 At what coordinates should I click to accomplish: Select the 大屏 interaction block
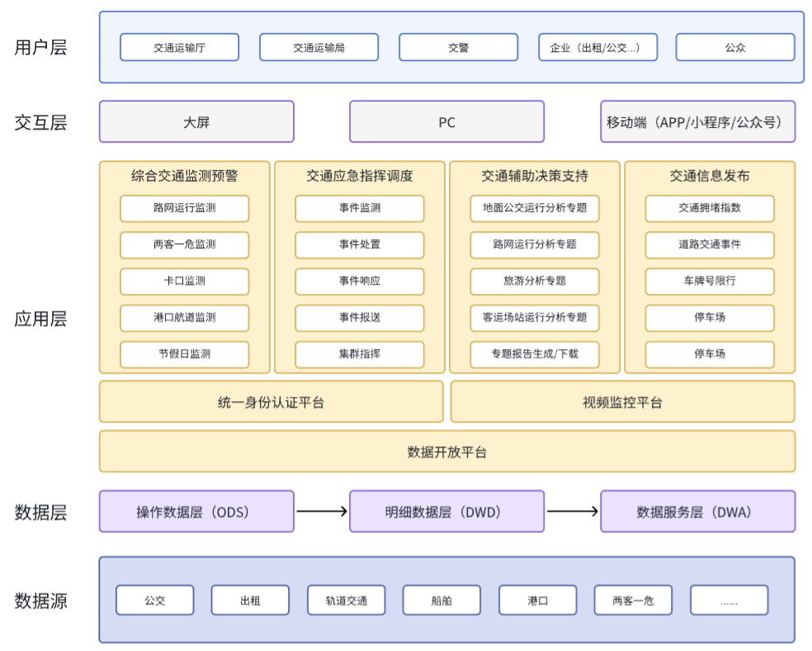point(196,122)
